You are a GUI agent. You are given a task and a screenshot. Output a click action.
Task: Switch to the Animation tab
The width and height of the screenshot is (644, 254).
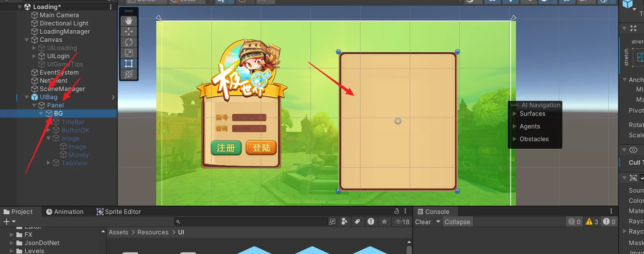(65, 212)
